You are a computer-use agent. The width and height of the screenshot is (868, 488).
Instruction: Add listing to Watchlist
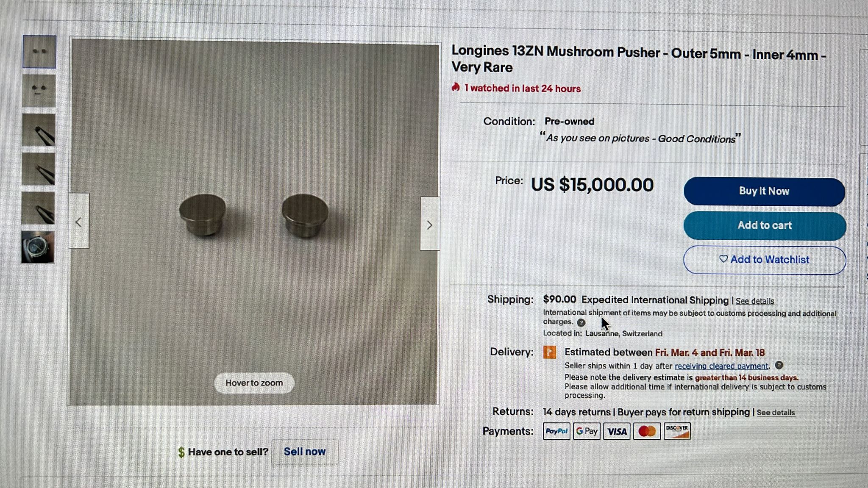(x=765, y=260)
